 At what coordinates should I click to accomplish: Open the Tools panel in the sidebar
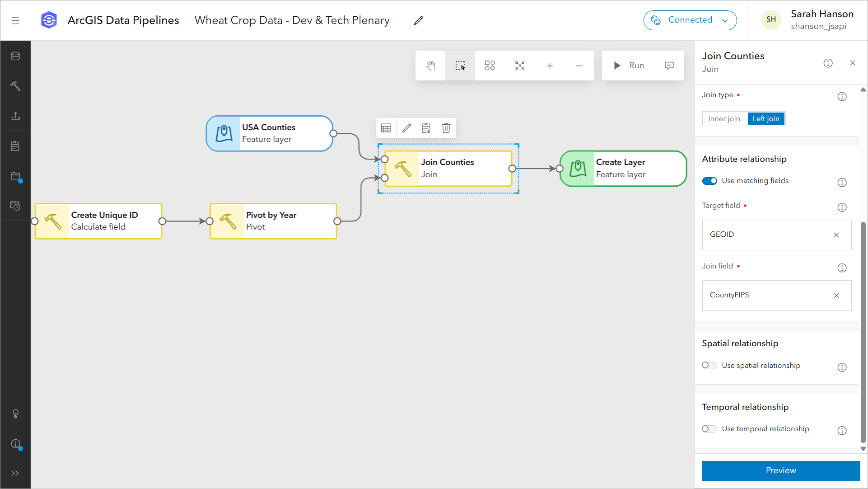[16, 86]
